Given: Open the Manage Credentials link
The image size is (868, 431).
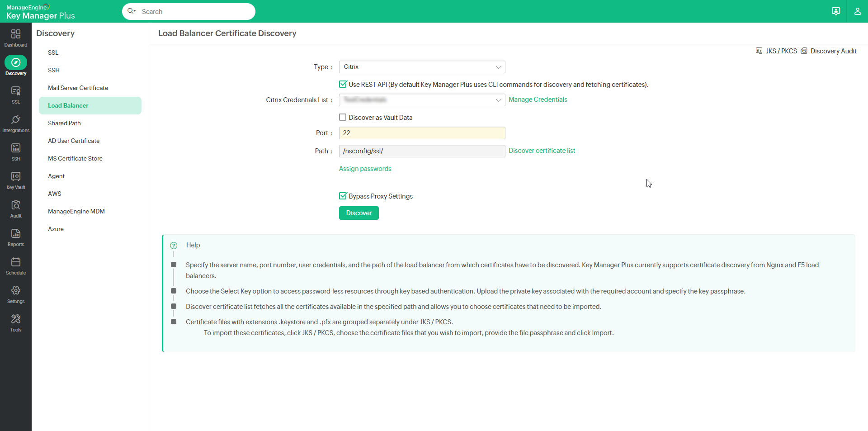Looking at the screenshot, I should (x=538, y=99).
